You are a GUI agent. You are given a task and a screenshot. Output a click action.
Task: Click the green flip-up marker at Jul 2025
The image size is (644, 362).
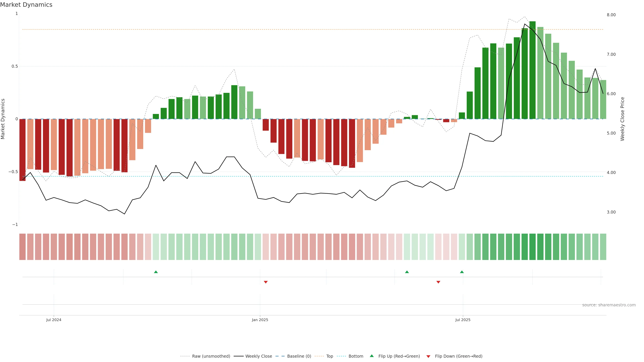(462, 272)
